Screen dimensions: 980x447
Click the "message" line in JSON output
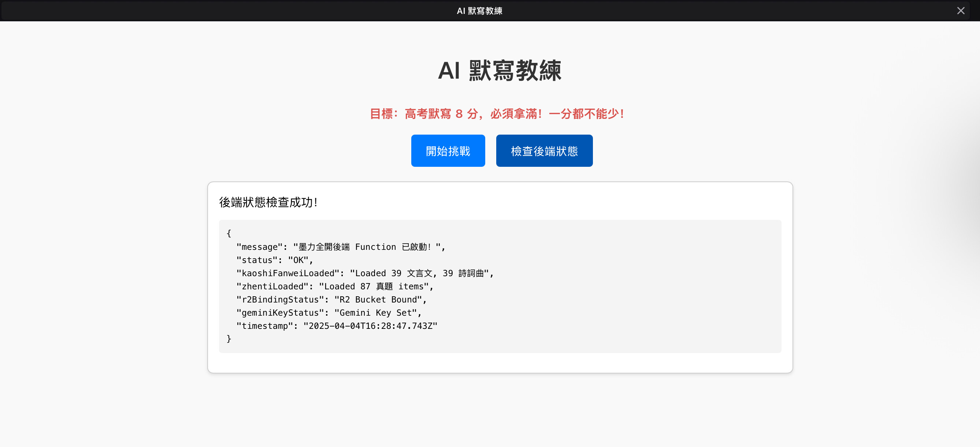[341, 247]
